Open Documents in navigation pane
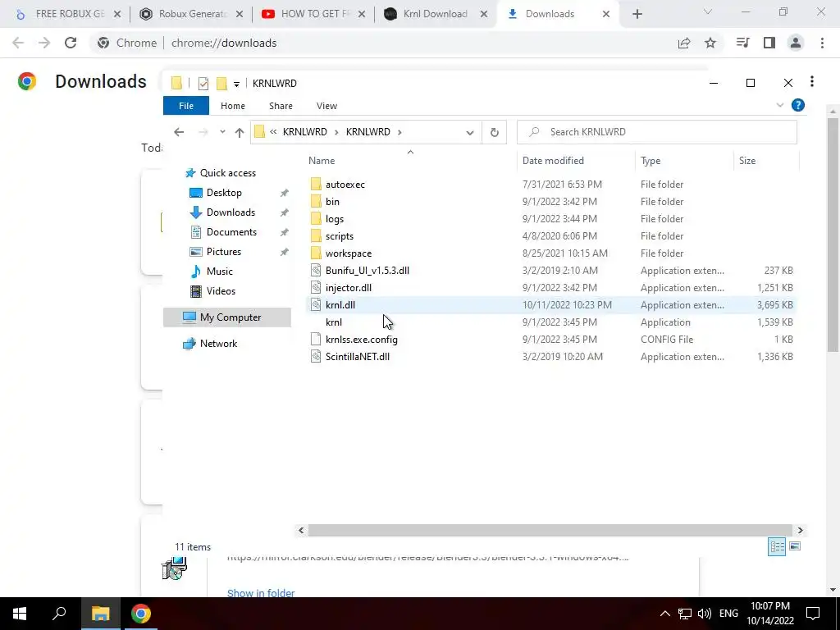This screenshot has width=840, height=630. [231, 232]
